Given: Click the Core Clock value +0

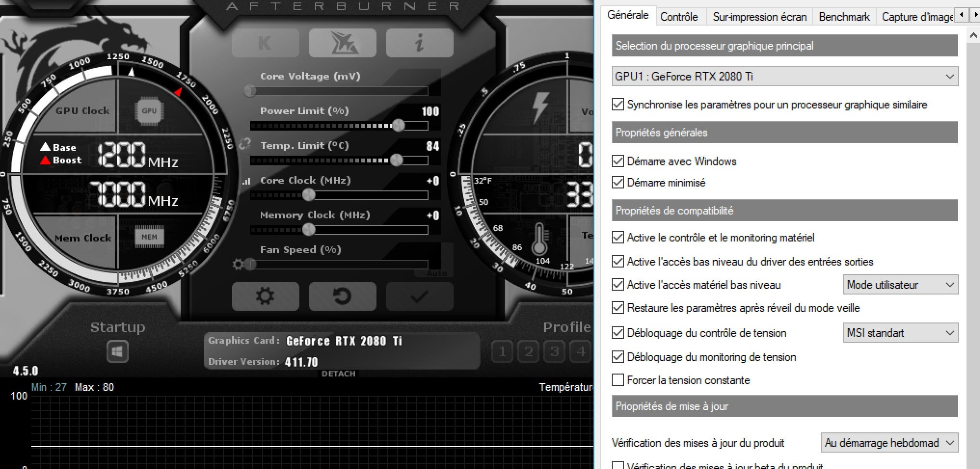Looking at the screenshot, I should coord(432,181).
